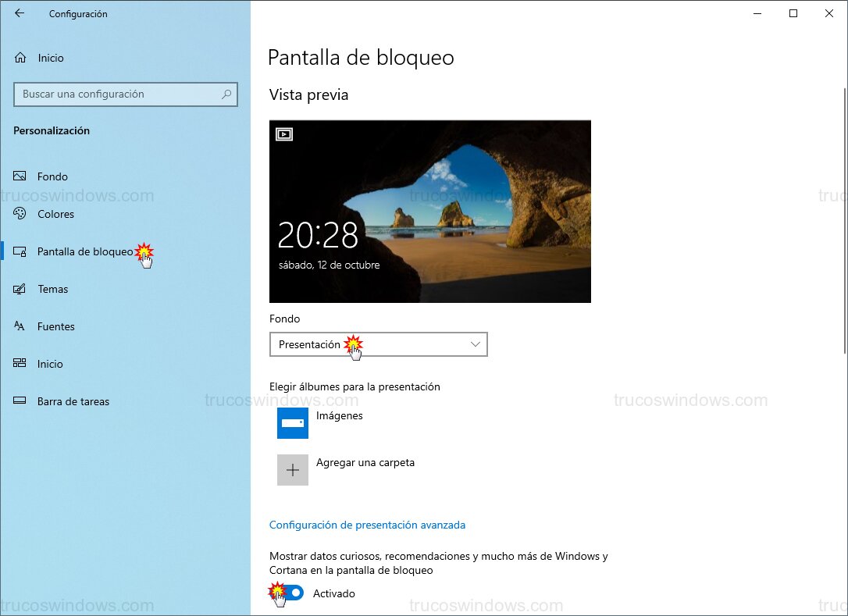Open Pantalla de bloqueo in sidebar
The width and height of the screenshot is (848, 616).
(84, 251)
